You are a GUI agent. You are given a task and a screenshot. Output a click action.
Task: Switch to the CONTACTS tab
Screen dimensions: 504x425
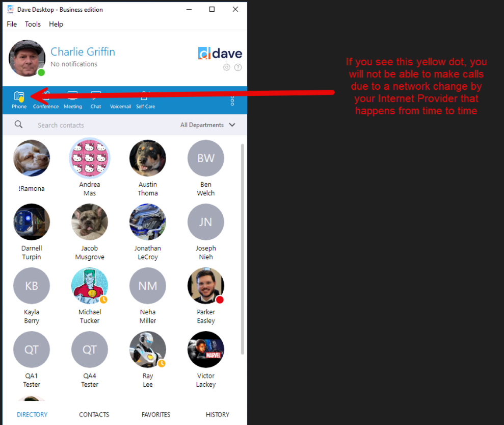94,415
